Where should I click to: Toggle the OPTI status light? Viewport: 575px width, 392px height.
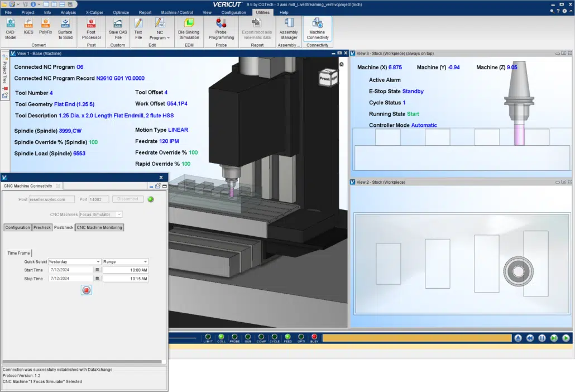(301, 338)
